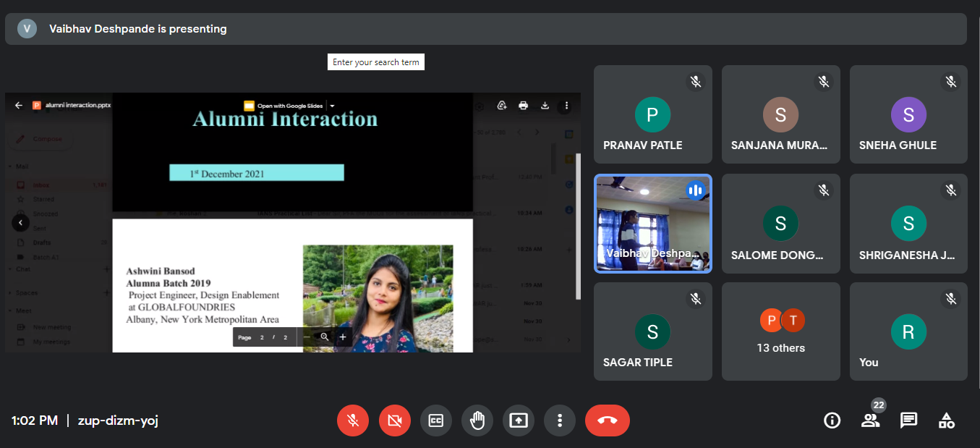Select the SNEHA GHULE participant tile
The width and height of the screenshot is (980, 448).
908,114
